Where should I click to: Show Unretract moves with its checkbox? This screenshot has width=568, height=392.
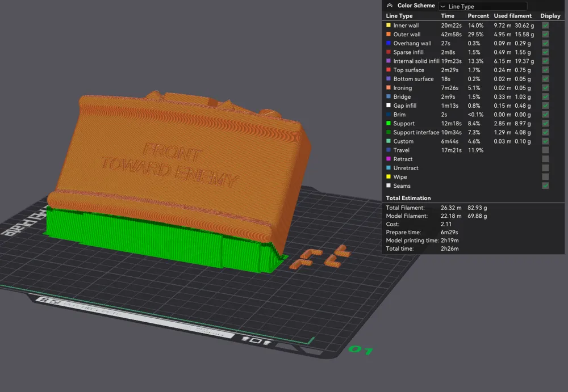coord(545,168)
